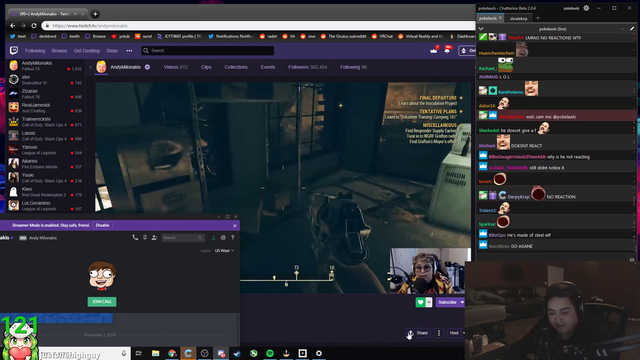Expand Chatterino split header chevron

[x=481, y=29]
